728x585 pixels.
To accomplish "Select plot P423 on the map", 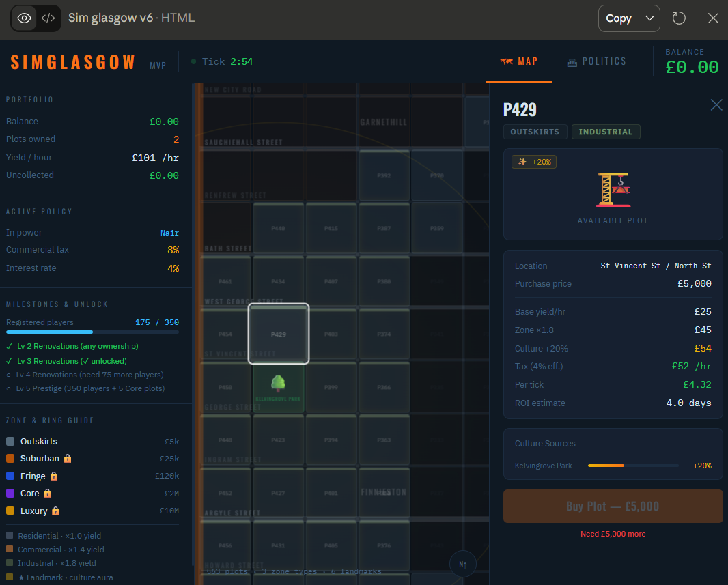I will [x=278, y=440].
